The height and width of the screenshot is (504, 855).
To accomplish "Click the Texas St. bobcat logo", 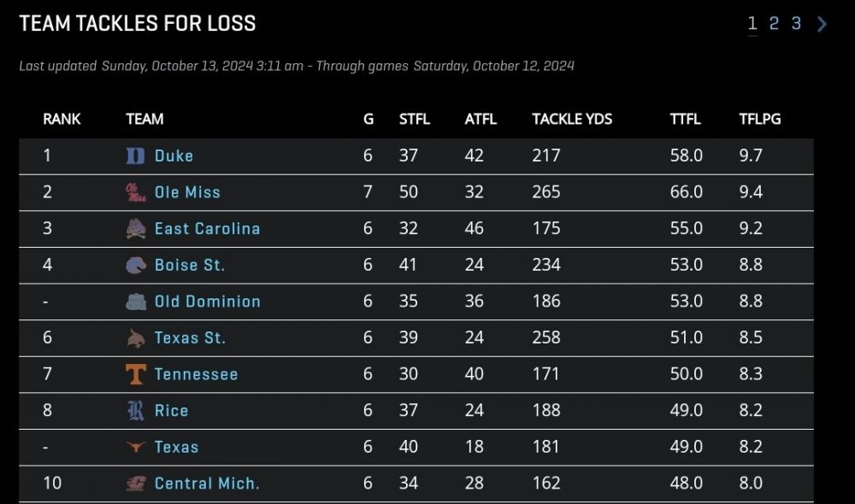I will 135,338.
